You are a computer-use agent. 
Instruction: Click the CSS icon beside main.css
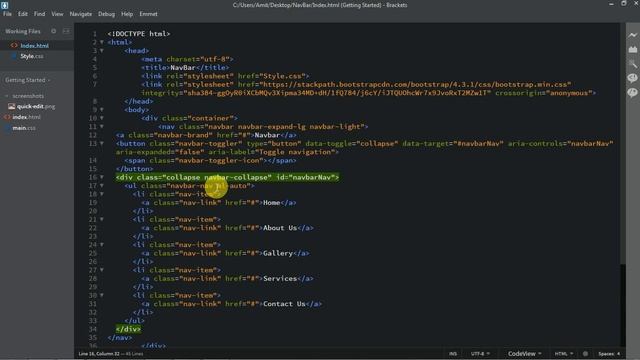(x=7, y=128)
